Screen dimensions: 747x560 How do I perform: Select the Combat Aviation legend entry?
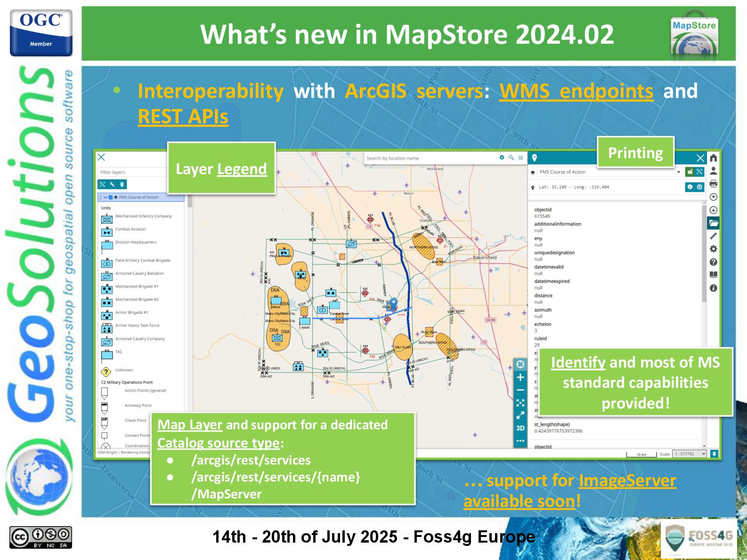pos(130,229)
